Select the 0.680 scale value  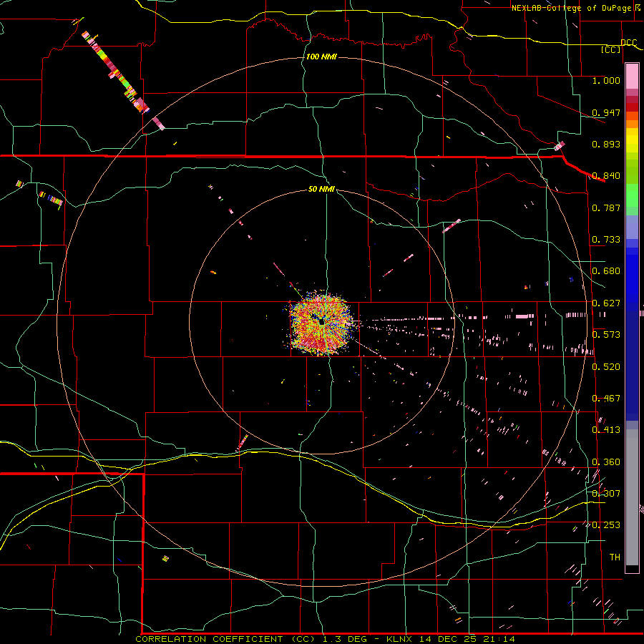(606, 271)
